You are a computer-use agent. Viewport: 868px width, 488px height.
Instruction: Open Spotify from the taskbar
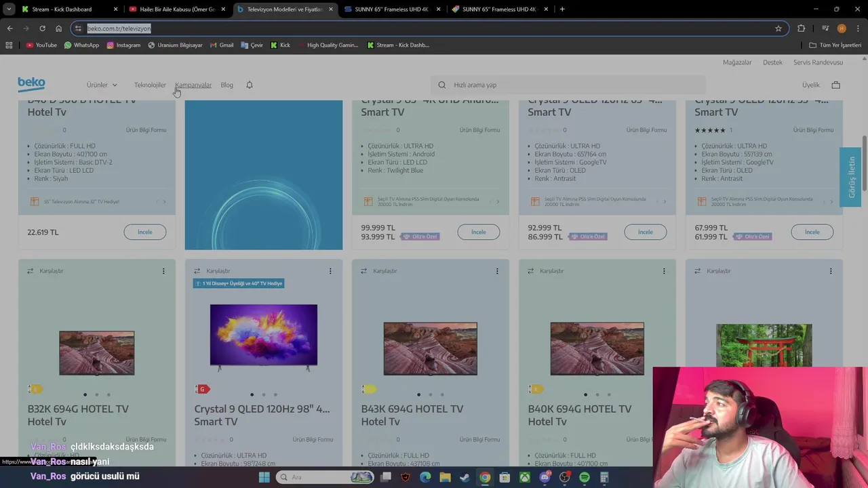pyautogui.click(x=585, y=477)
